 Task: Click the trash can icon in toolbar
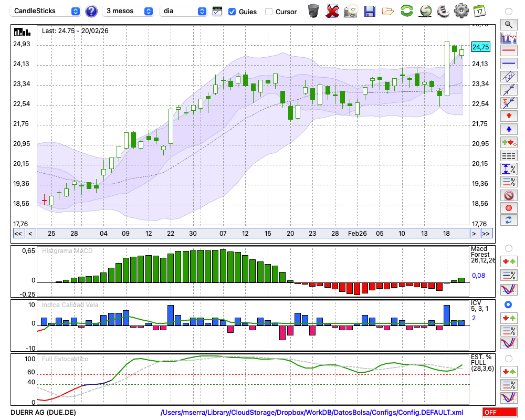[x=313, y=10]
